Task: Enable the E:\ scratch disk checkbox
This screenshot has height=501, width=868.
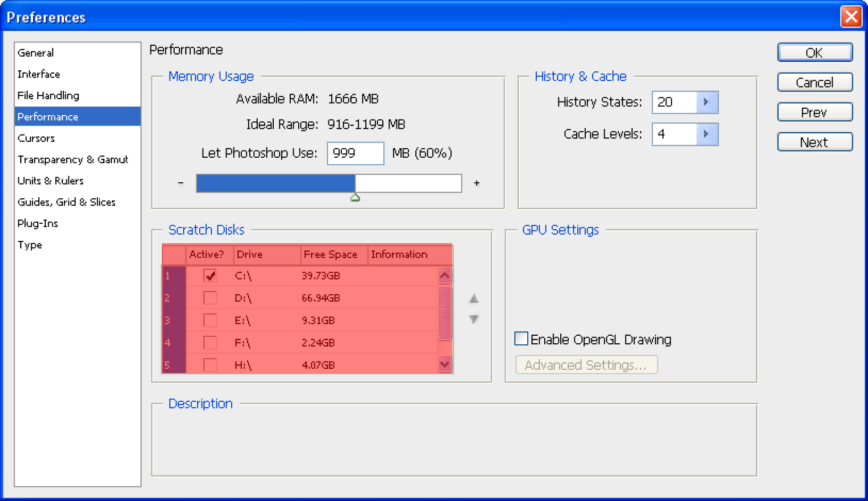Action: click(x=210, y=320)
